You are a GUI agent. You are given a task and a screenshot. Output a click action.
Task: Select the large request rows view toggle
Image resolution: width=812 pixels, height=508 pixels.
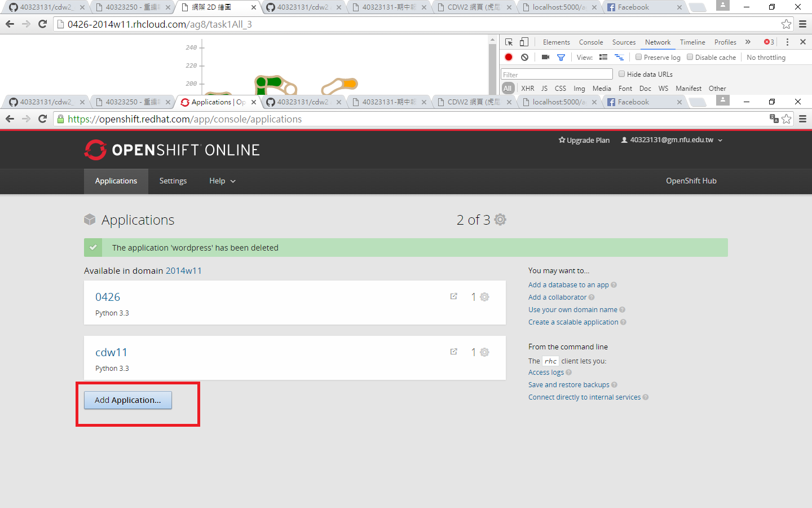603,57
